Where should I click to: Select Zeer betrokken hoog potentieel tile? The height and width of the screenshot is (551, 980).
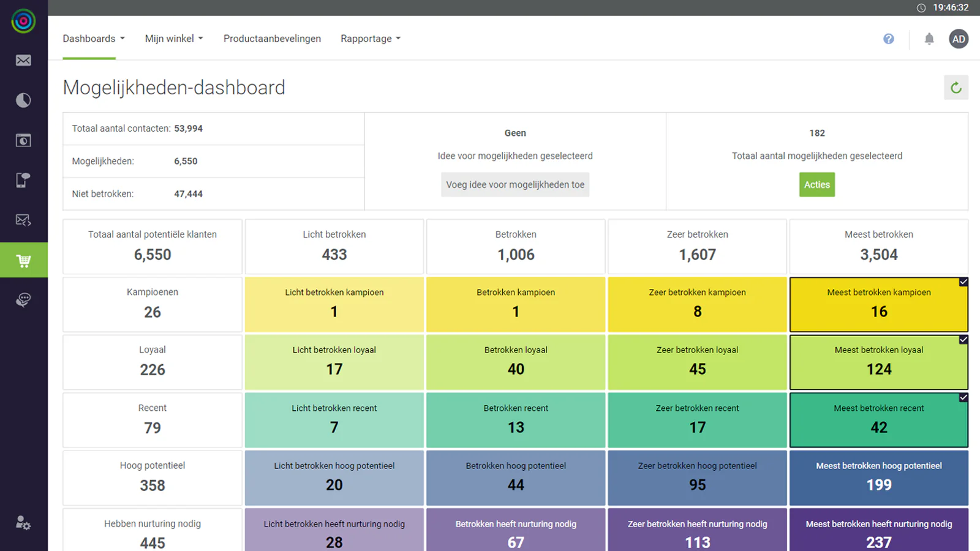tap(698, 478)
